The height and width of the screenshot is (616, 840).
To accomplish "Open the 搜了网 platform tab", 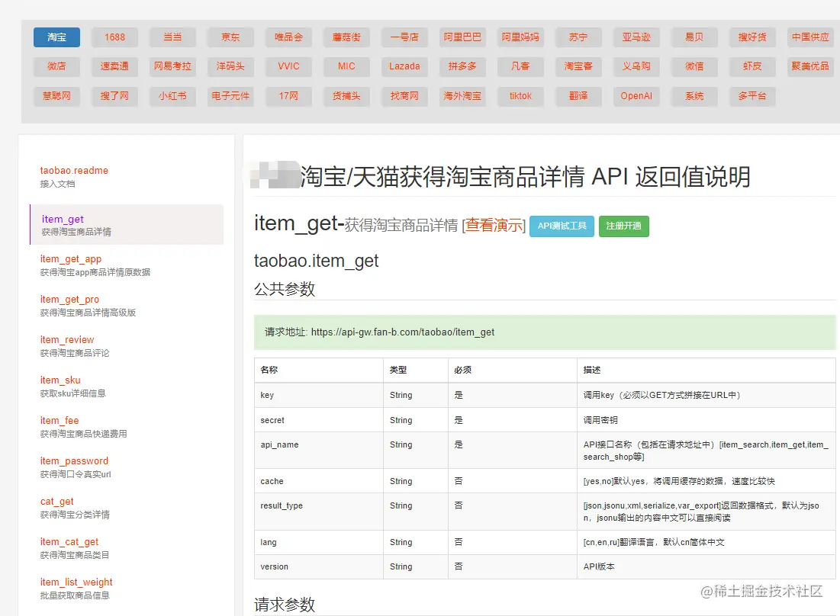I will point(114,96).
